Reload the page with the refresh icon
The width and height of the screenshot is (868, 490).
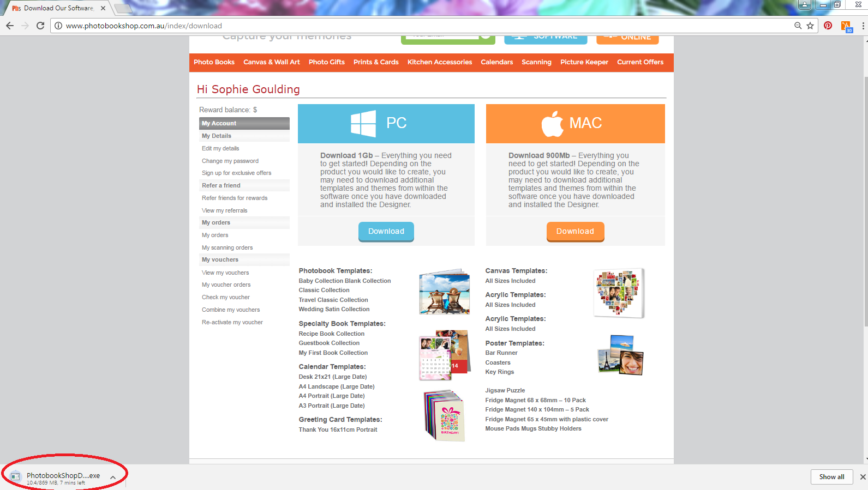click(x=40, y=26)
